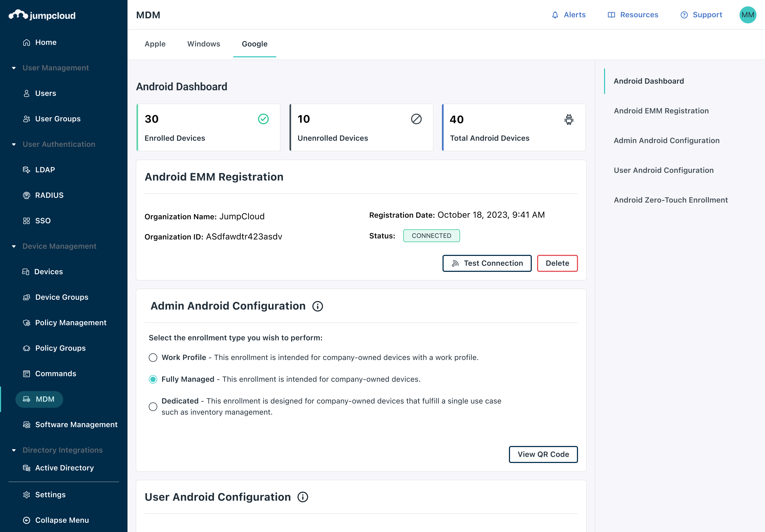The height and width of the screenshot is (532, 765).
Task: Click the Test Connection button
Action: click(487, 263)
